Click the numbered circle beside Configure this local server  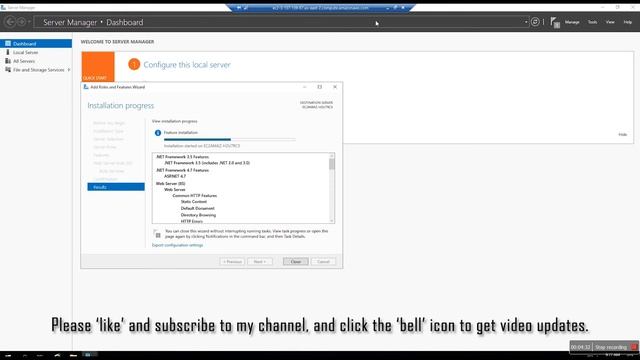(134, 64)
